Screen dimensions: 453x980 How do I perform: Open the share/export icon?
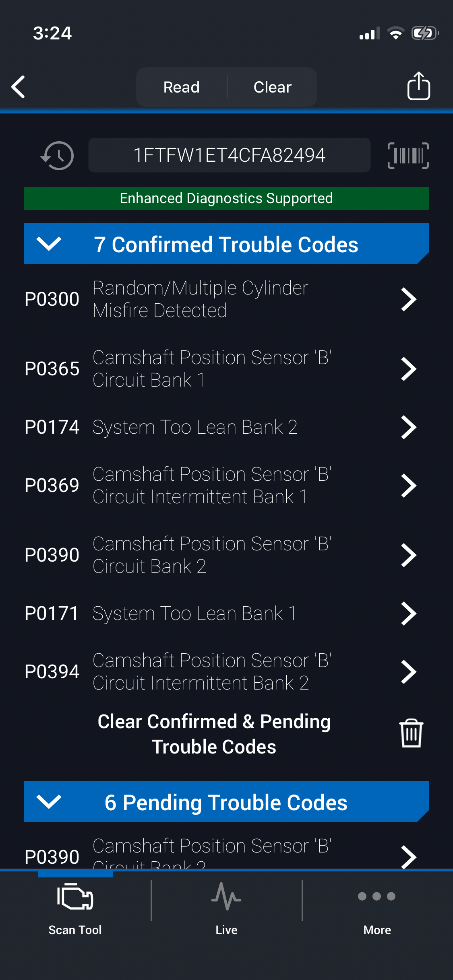pyautogui.click(x=418, y=86)
